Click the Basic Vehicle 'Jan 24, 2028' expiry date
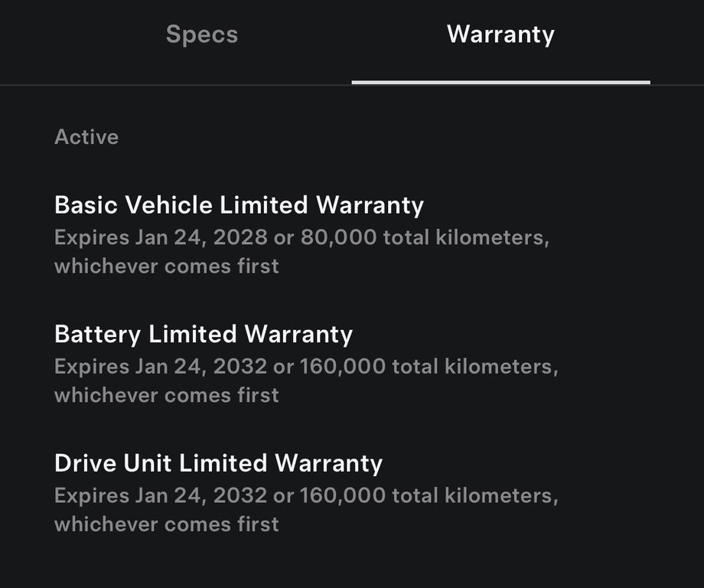Image resolution: width=704 pixels, height=588 pixels. 201,237
